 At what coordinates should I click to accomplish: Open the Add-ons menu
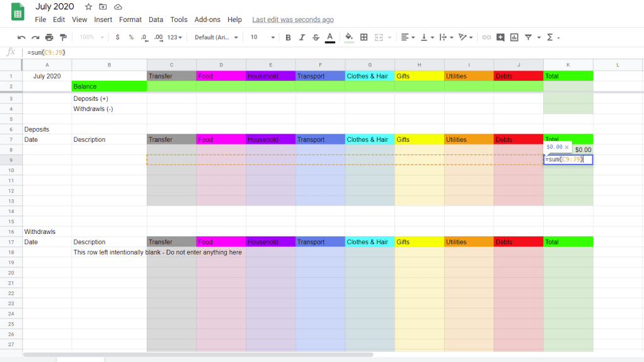[x=207, y=20]
